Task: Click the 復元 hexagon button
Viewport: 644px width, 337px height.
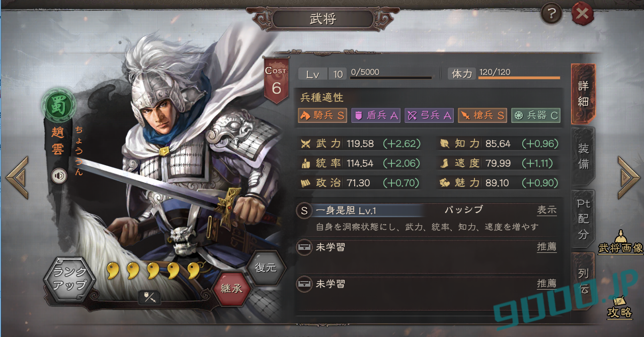Action: [265, 267]
